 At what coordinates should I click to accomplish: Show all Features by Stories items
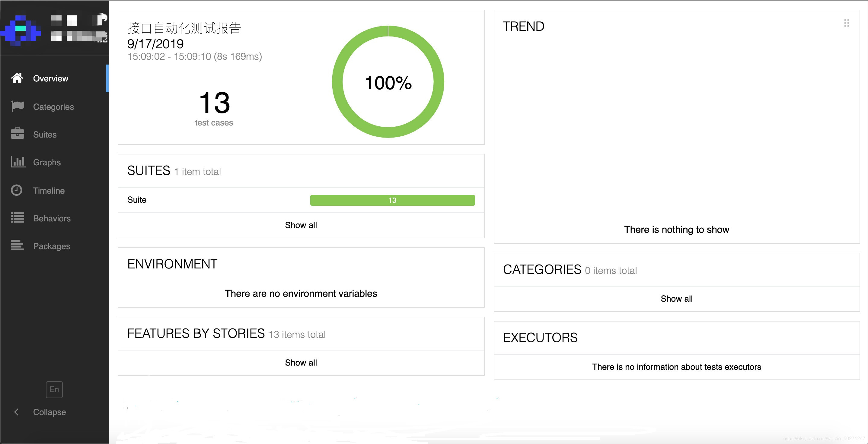(x=301, y=363)
